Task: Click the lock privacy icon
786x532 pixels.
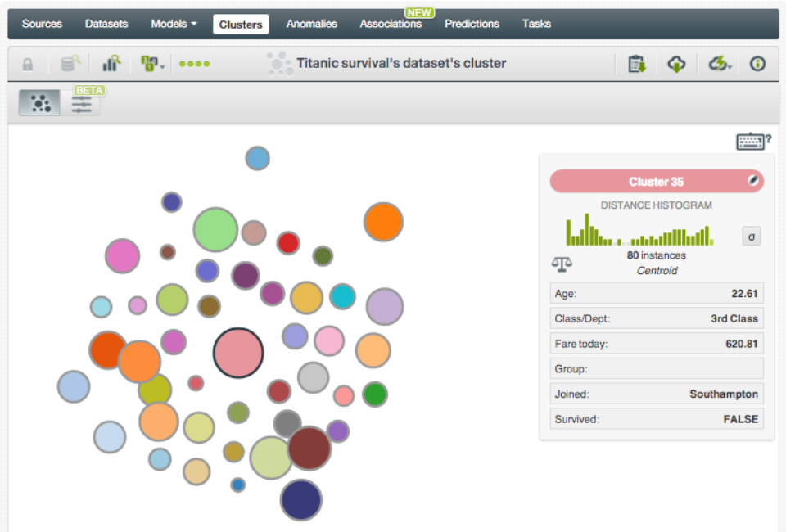Action: 28,64
